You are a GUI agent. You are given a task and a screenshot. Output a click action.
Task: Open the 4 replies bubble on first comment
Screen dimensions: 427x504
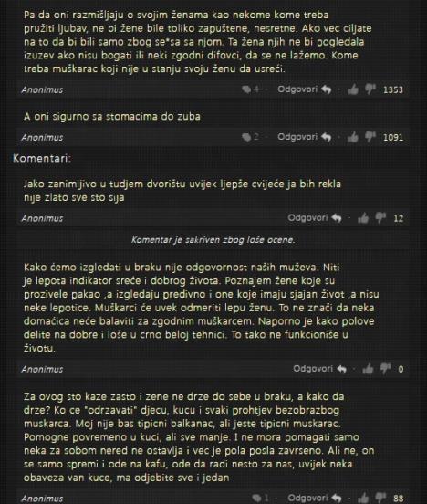250,89
